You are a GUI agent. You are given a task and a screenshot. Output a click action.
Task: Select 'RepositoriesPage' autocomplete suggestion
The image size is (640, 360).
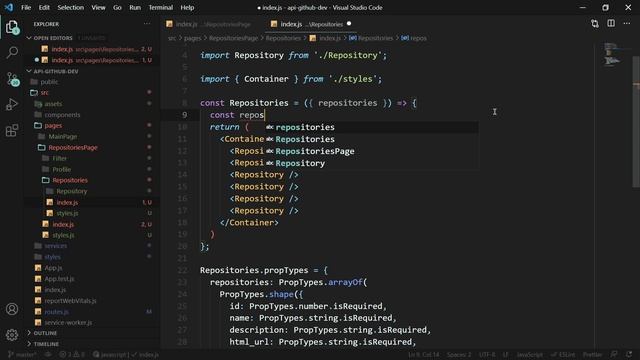click(x=371, y=151)
